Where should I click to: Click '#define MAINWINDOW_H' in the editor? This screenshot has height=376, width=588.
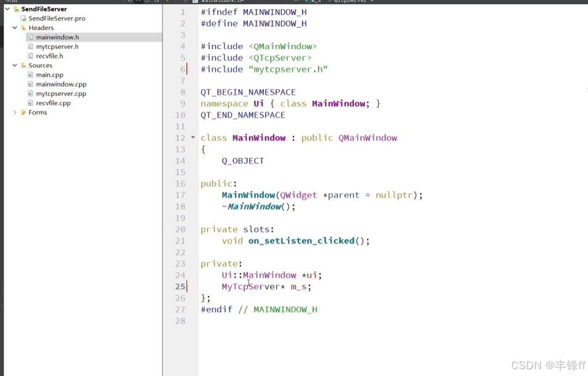pyautogui.click(x=253, y=23)
